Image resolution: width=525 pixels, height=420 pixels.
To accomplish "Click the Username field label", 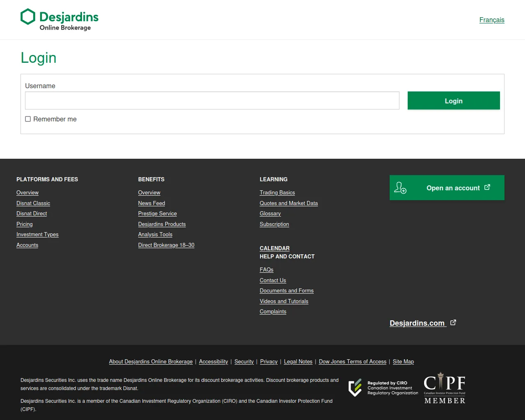I will coord(40,86).
